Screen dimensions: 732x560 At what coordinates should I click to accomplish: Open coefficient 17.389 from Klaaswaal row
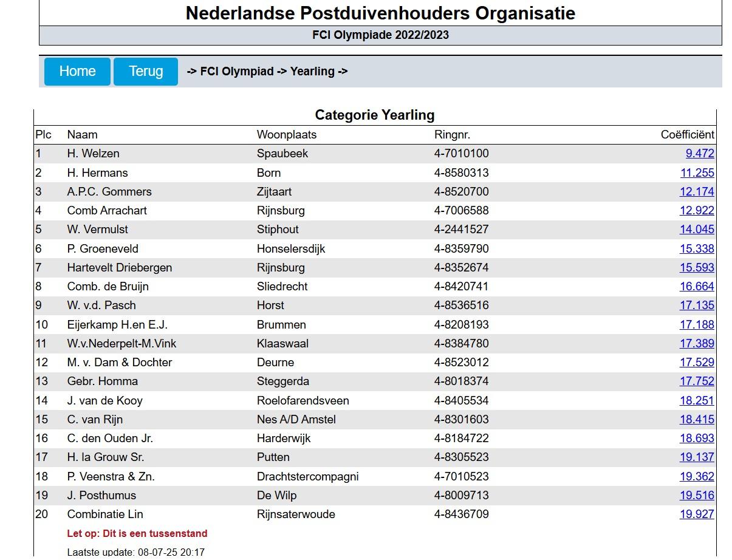[x=697, y=343]
